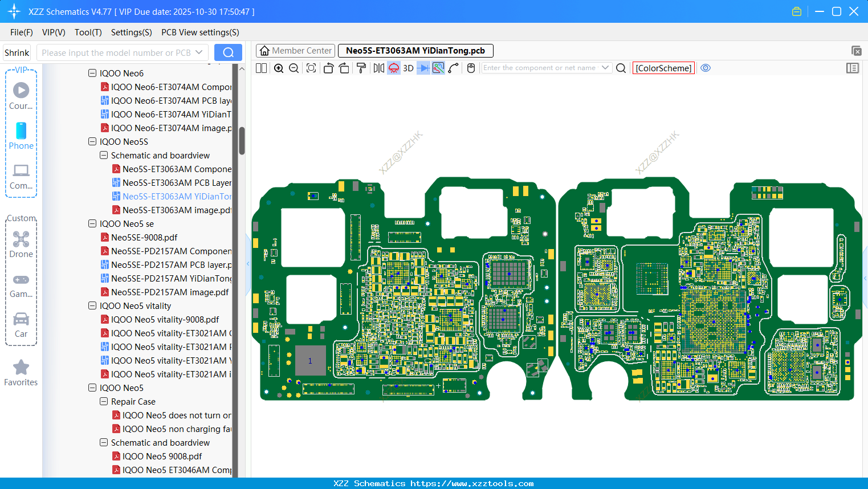Click the zoom out magnifier icon
Image resolution: width=868 pixels, height=489 pixels.
click(294, 68)
